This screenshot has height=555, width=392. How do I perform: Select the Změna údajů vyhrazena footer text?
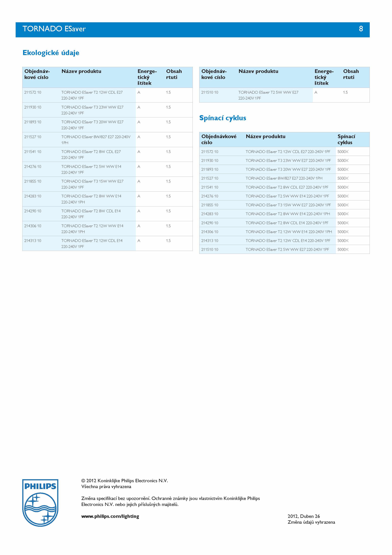[x=311, y=522]
